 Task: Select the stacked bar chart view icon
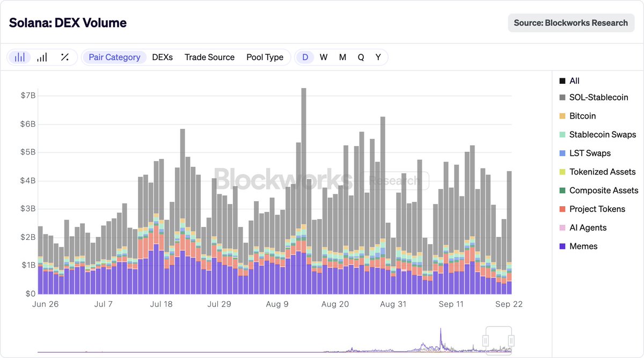[20, 56]
